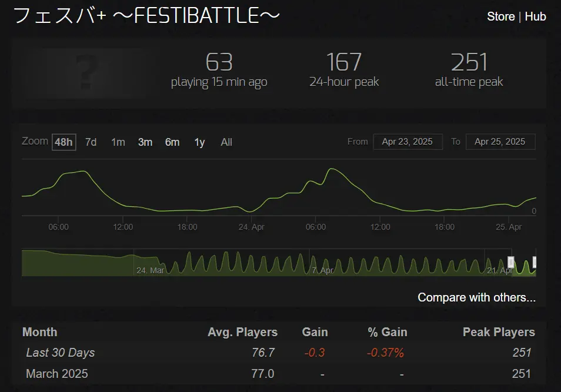
Task: Open the Hub link
Action: click(535, 16)
